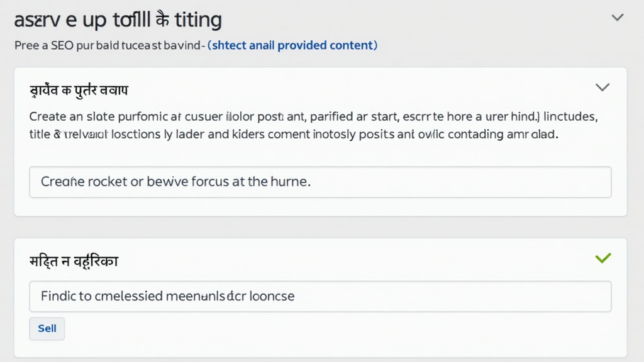Viewport: 644px width, 362px height.
Task: Click the green checkmark in the second card
Action: (x=602, y=258)
